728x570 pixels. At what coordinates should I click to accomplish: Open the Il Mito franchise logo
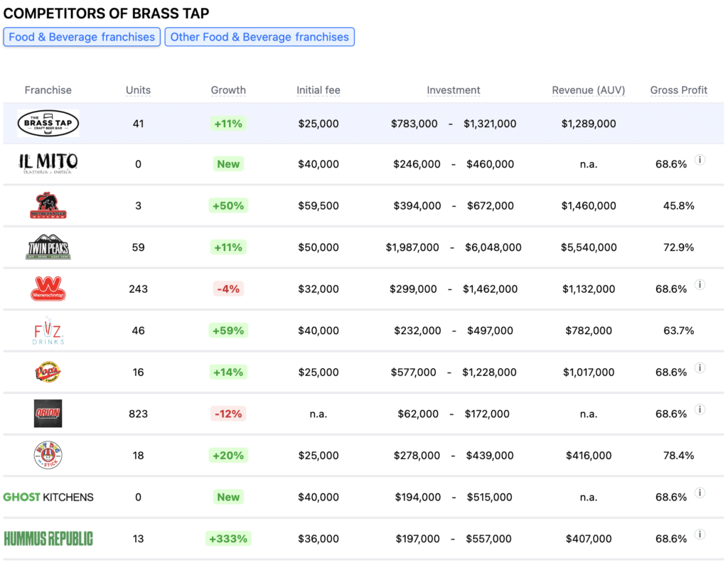click(48, 164)
